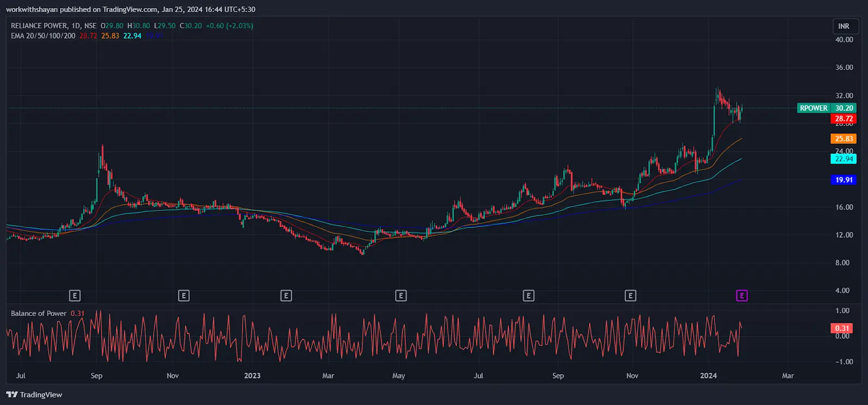
Task: Click the 32.00 price axis label
Action: tap(844, 96)
